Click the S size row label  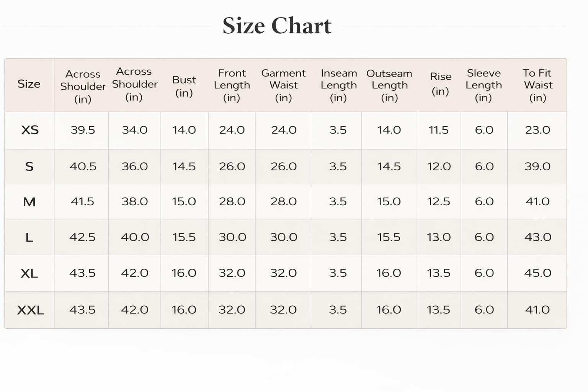pyautogui.click(x=29, y=167)
